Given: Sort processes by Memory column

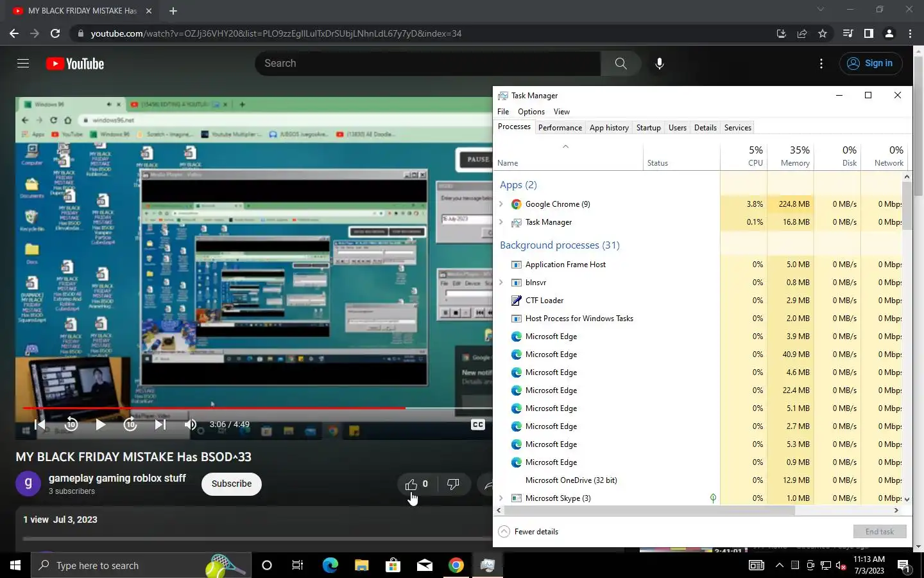Looking at the screenshot, I should [791, 156].
